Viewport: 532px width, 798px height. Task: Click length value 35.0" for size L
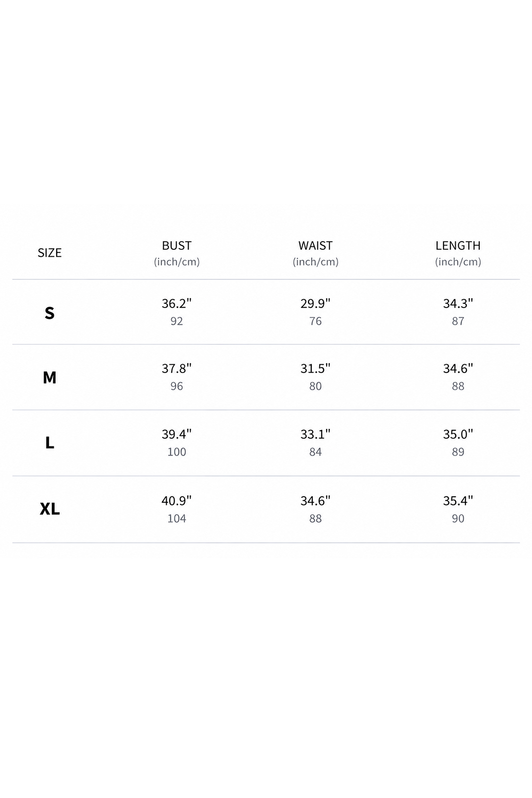tap(458, 434)
